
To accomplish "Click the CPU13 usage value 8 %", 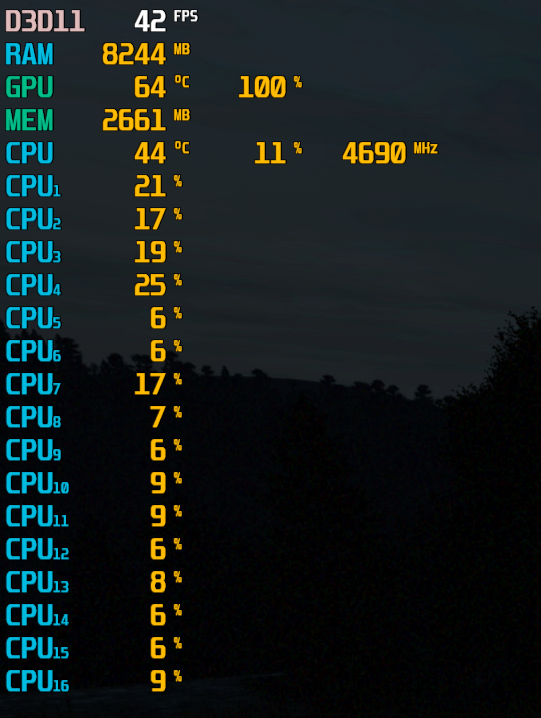I will click(x=166, y=581).
